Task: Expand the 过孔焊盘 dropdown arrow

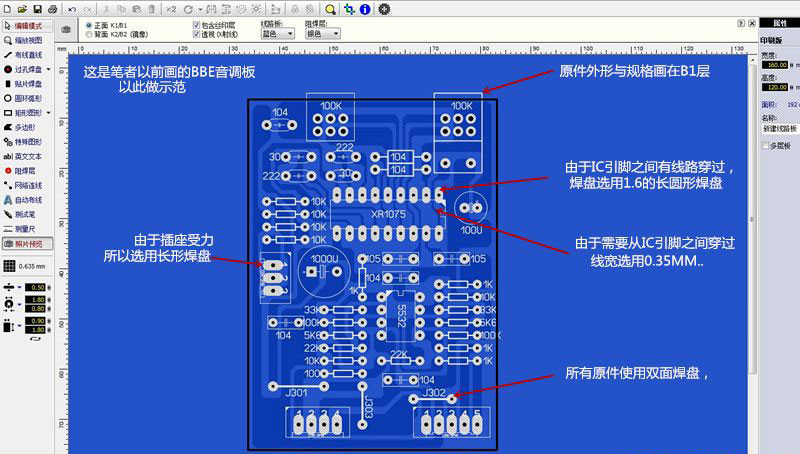Action: tap(49, 69)
